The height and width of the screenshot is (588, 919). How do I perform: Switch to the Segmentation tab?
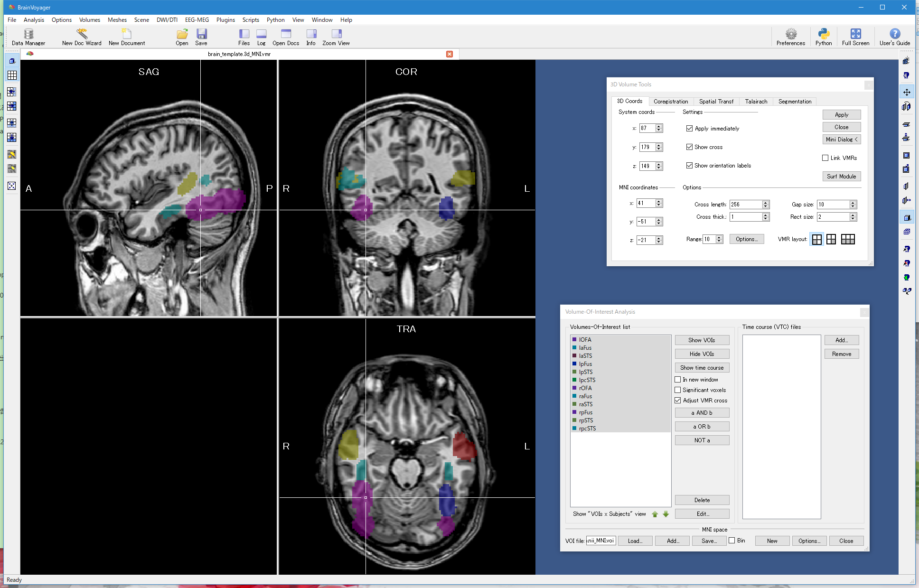795,102
